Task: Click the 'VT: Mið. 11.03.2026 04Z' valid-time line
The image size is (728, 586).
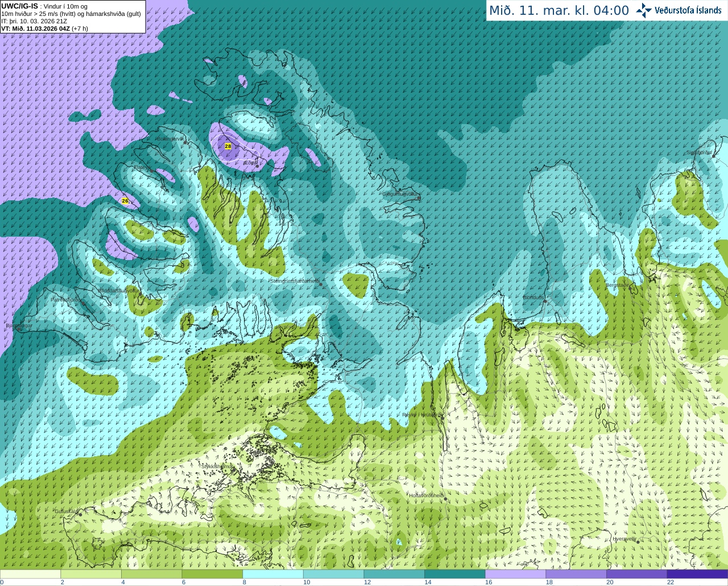Action: (x=35, y=28)
